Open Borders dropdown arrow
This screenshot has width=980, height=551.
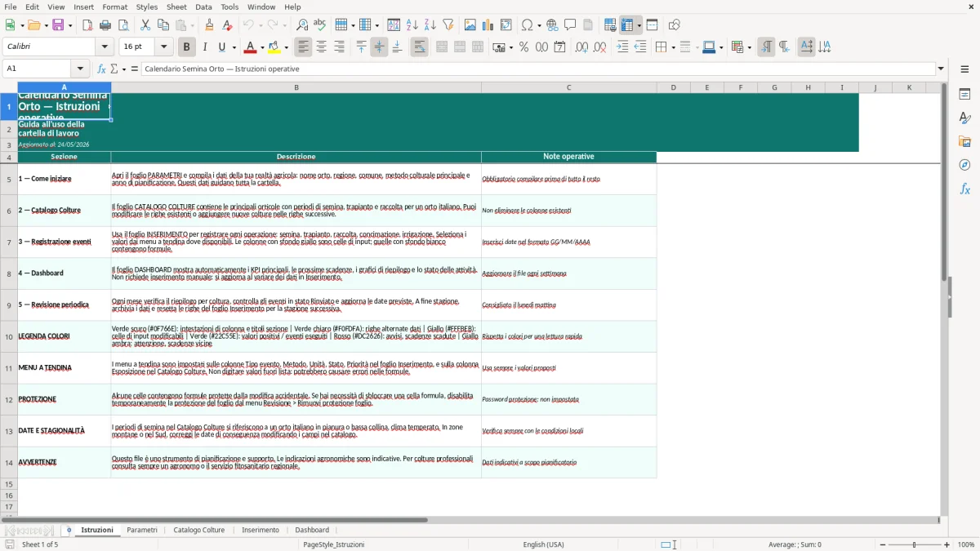(x=672, y=47)
